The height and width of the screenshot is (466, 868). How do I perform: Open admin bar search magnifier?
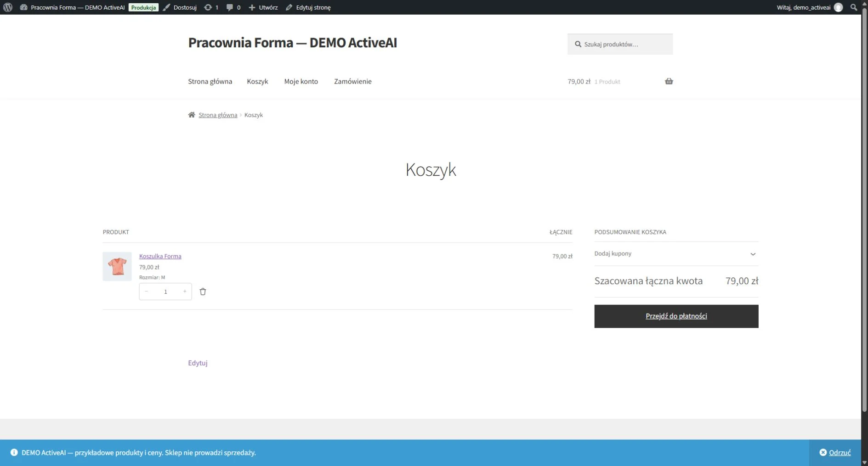pyautogui.click(x=854, y=7)
